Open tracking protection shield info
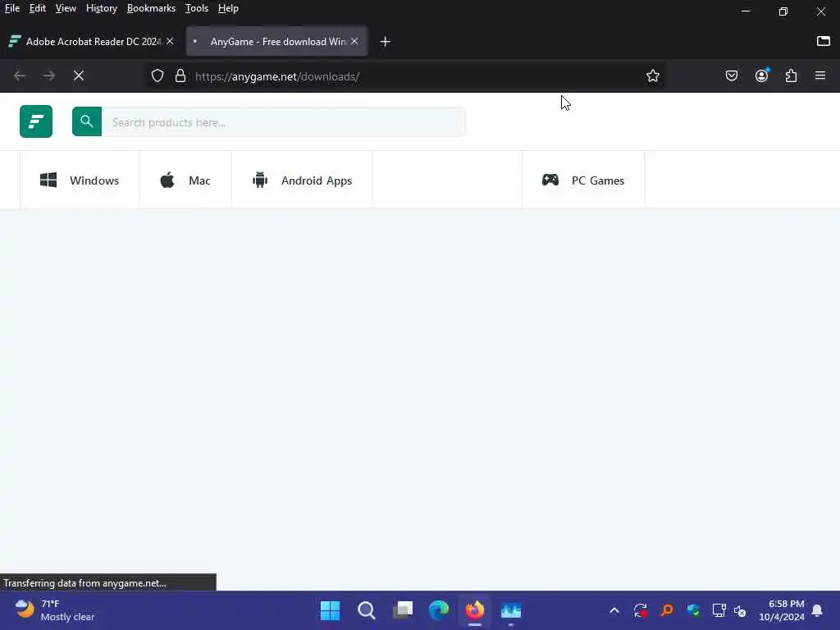This screenshot has height=630, width=840. point(157,76)
